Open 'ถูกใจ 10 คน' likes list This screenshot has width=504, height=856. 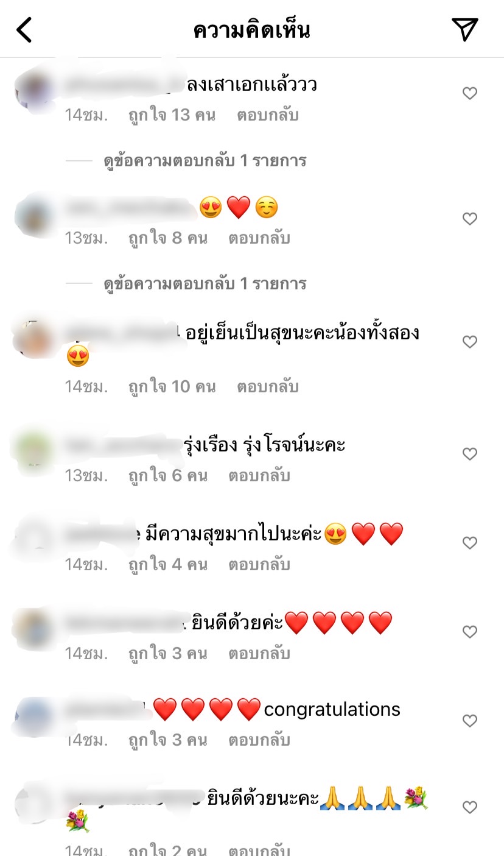point(172,387)
